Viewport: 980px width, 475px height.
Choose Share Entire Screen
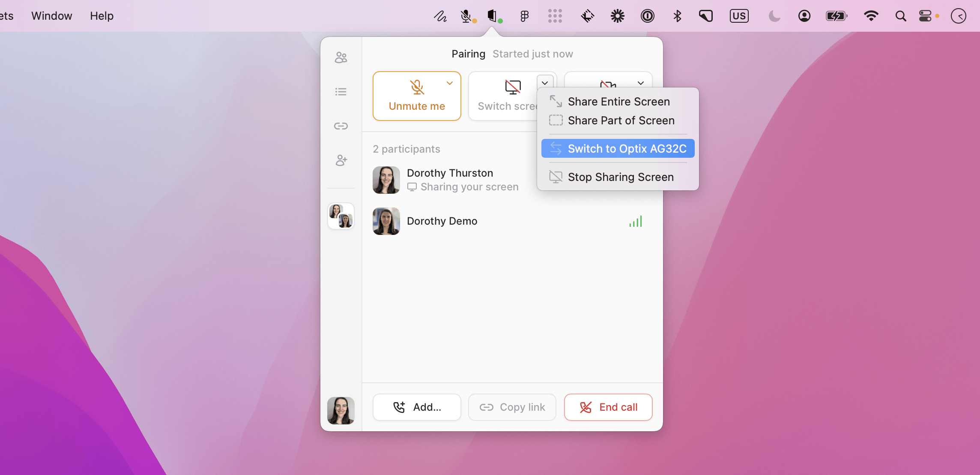(x=618, y=102)
